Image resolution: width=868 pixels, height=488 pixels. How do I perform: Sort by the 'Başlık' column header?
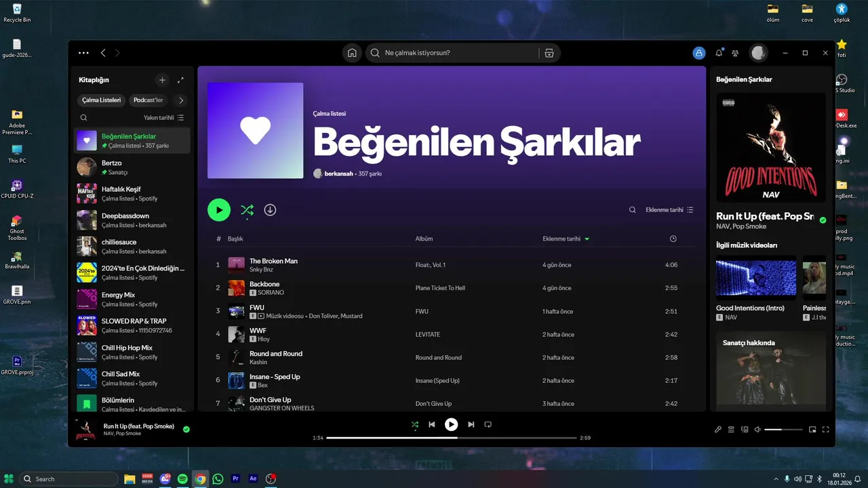pos(235,239)
